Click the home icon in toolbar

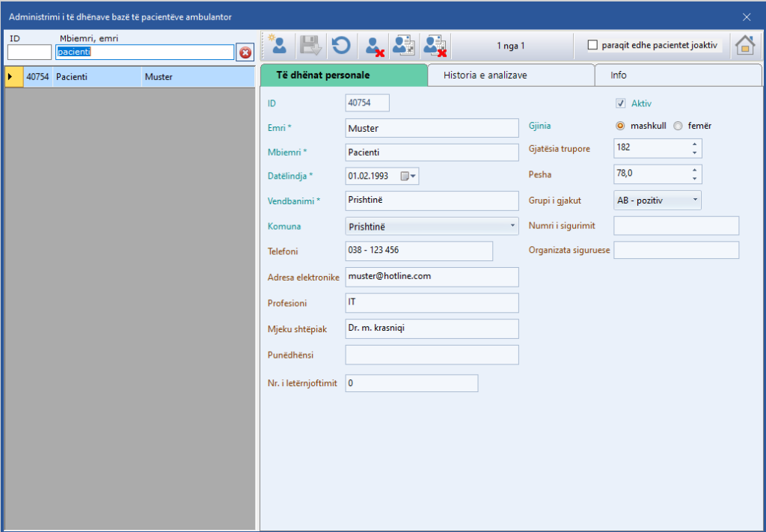(744, 46)
